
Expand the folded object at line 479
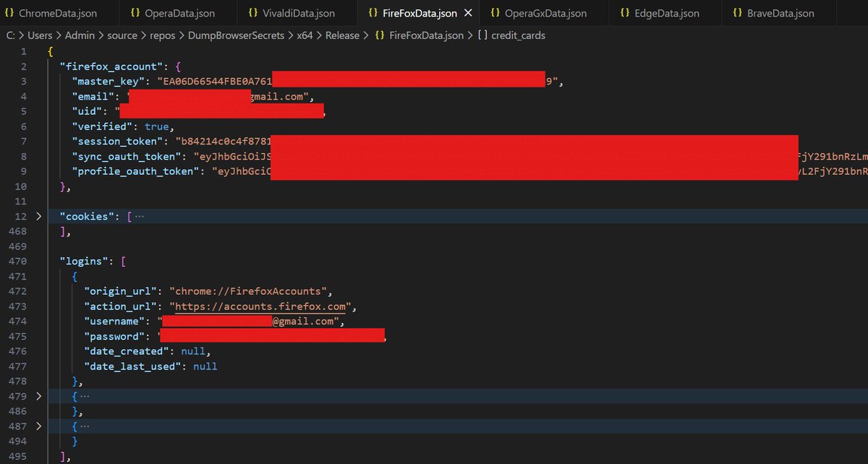pos(39,396)
